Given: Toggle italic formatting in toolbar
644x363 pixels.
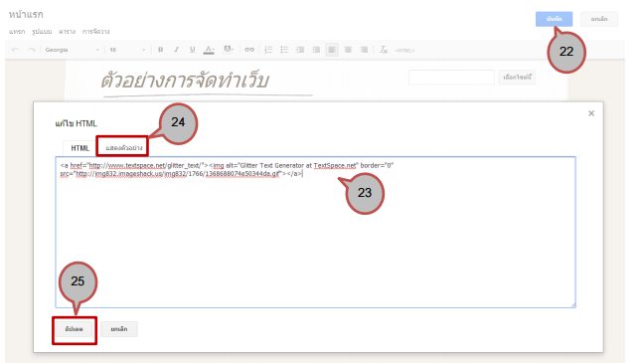Looking at the screenshot, I should [176, 50].
